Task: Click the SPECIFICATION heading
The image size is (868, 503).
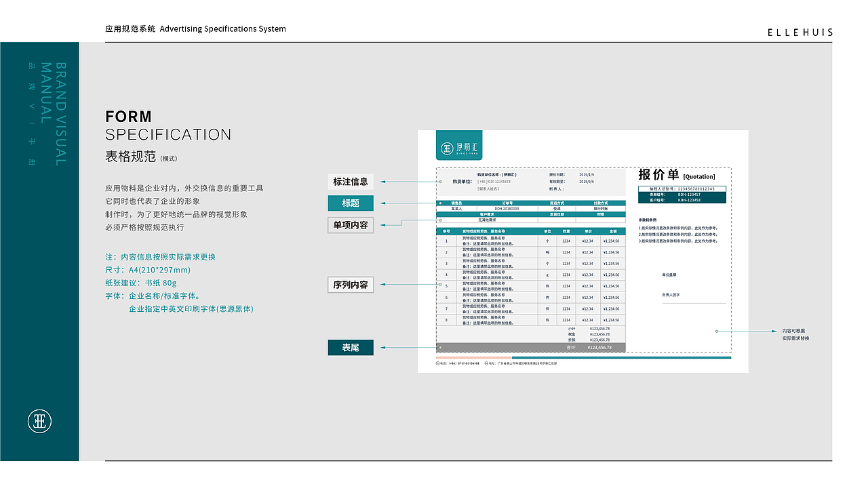Action: pyautogui.click(x=168, y=135)
